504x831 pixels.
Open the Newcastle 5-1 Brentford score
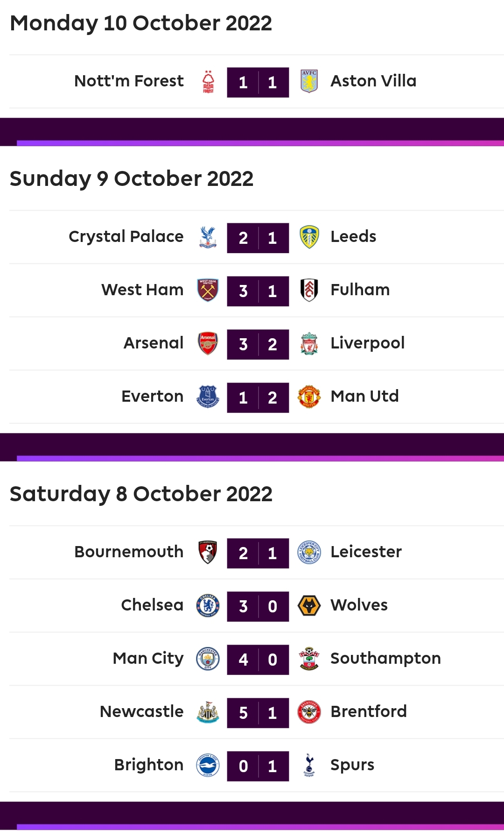pyautogui.click(x=258, y=713)
